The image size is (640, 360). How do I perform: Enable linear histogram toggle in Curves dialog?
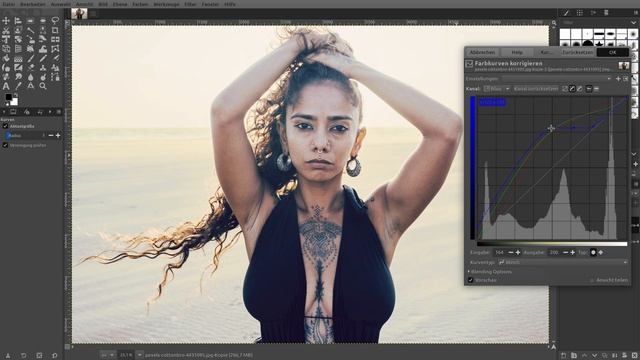click(x=589, y=89)
